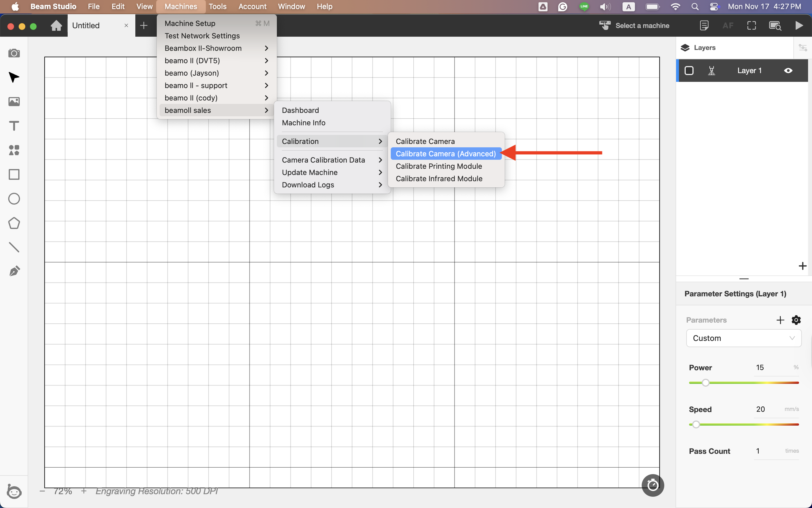Select the Line tool

[14, 247]
